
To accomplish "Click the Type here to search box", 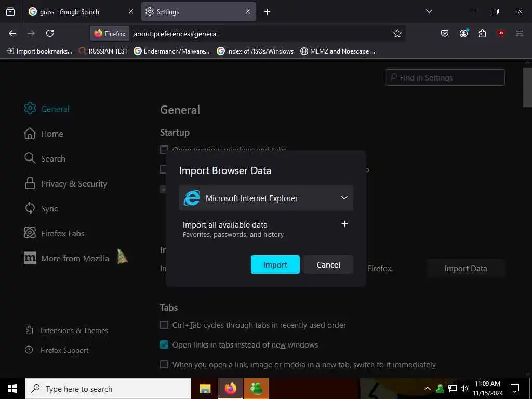I will pyautogui.click(x=108, y=389).
